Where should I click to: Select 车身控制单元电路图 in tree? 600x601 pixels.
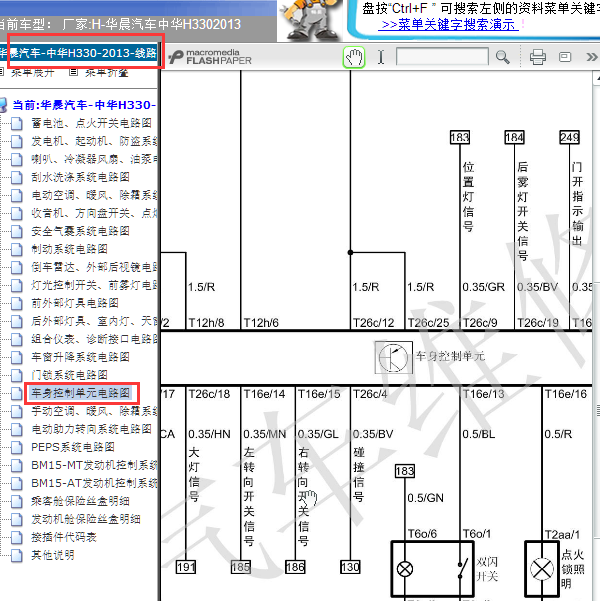point(81,393)
